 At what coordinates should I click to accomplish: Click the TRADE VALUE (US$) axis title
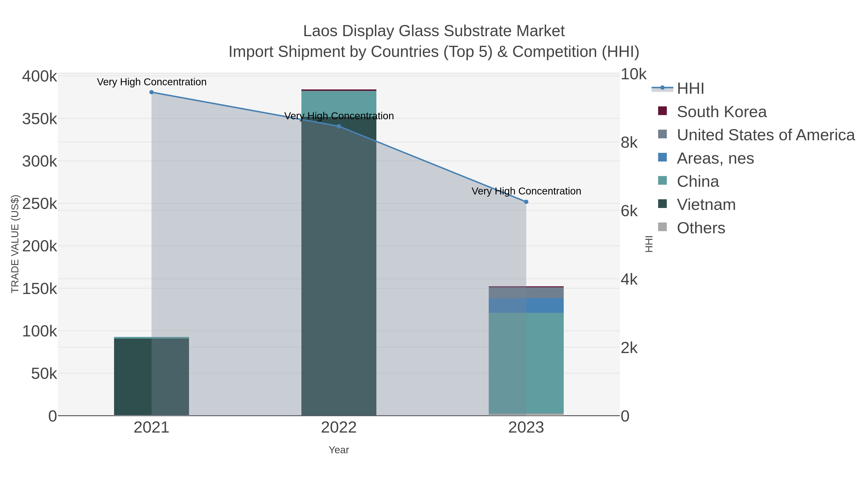click(15, 244)
